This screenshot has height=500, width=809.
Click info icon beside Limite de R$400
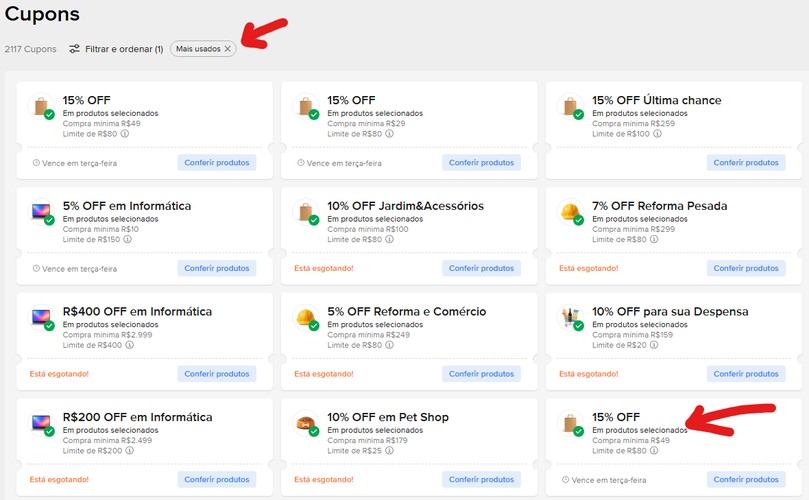click(130, 345)
